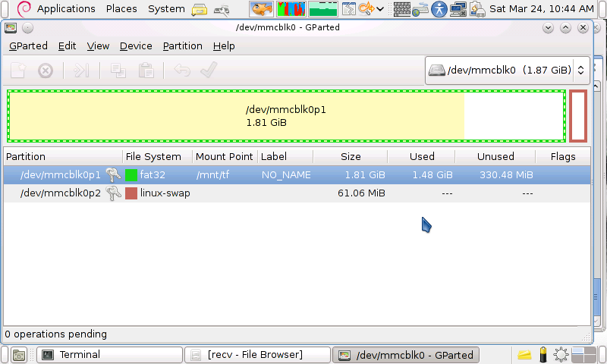
Task: Select the /dev/mmcblk0p2 partition row
Action: click(x=297, y=193)
